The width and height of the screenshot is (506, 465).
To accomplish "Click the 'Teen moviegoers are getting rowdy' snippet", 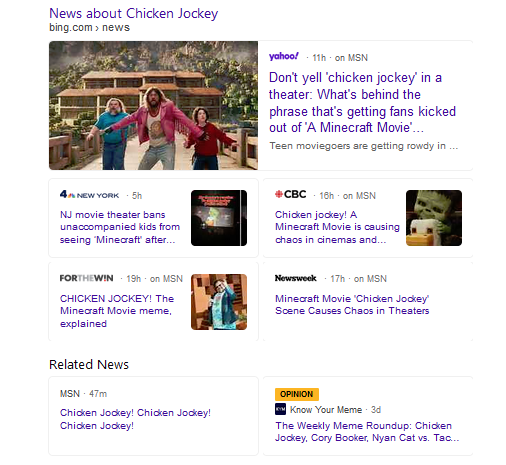I will coord(364,146).
